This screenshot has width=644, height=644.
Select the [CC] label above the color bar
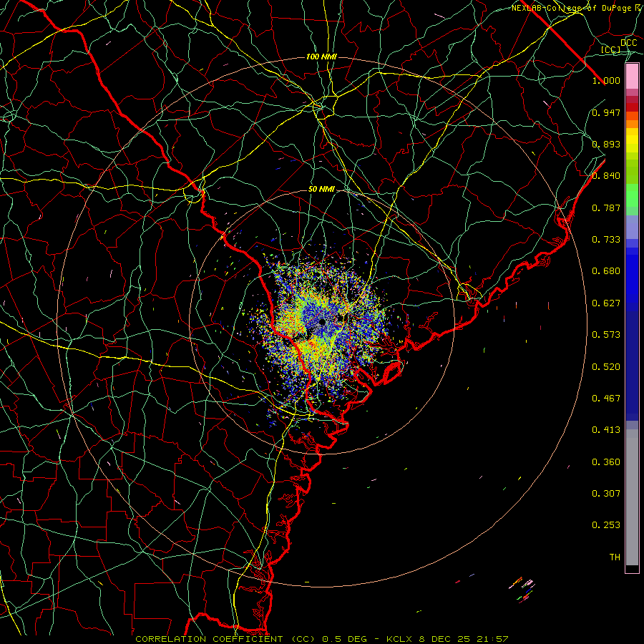[611, 49]
